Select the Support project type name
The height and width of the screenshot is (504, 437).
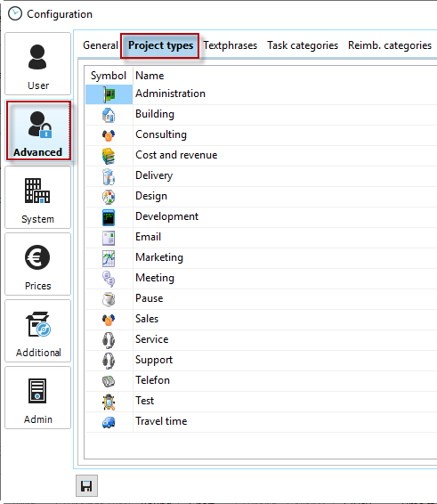[x=154, y=360]
